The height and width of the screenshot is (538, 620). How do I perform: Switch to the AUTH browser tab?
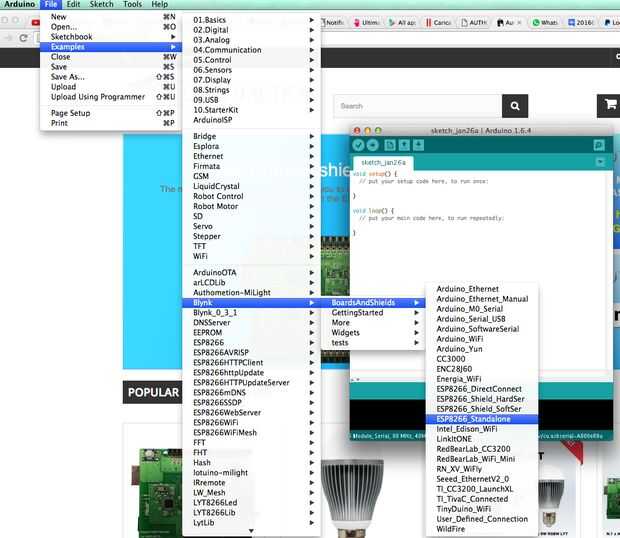(x=474, y=23)
